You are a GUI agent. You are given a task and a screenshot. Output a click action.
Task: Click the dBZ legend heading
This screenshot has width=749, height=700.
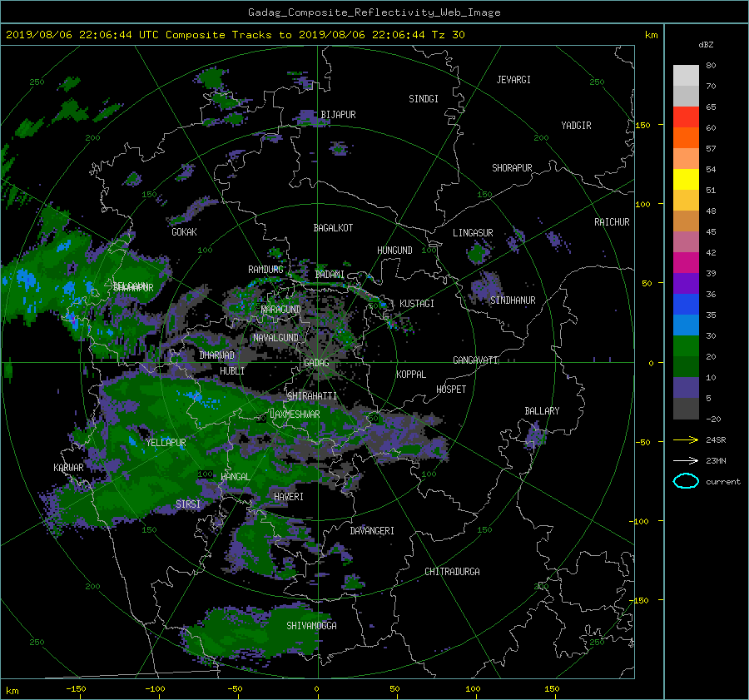tap(706, 45)
